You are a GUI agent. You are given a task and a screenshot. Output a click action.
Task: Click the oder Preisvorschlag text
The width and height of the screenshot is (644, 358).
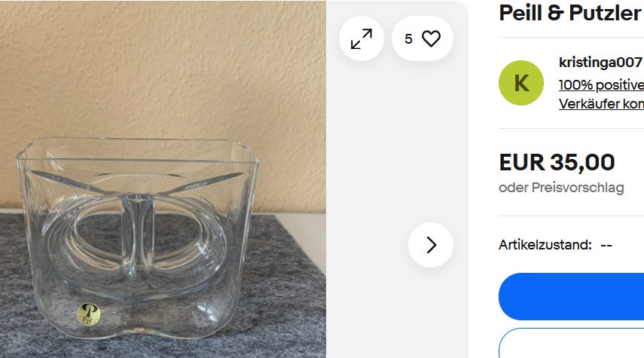coord(561,188)
